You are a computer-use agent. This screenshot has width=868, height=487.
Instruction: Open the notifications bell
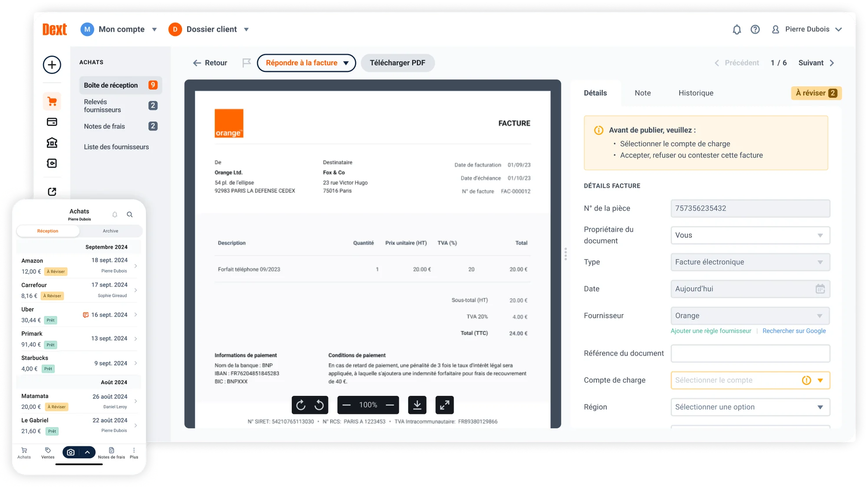point(736,29)
